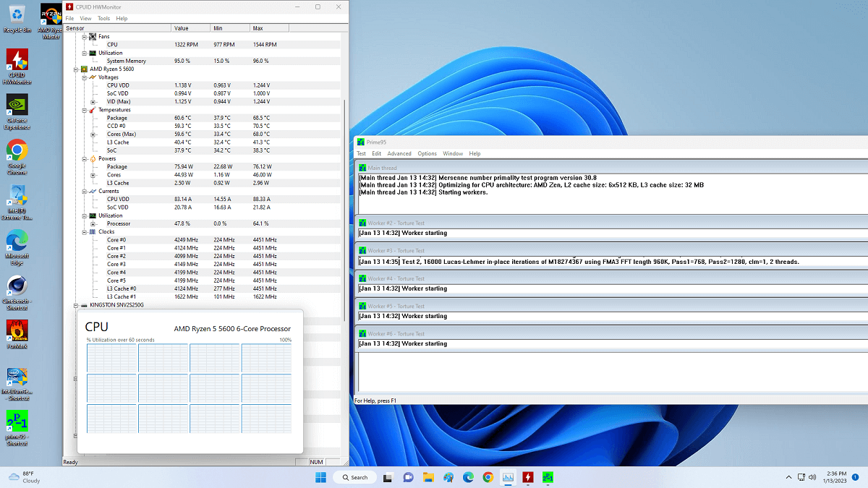The image size is (868, 488).
Task: Open the Options menu in Prime95
Action: 427,153
